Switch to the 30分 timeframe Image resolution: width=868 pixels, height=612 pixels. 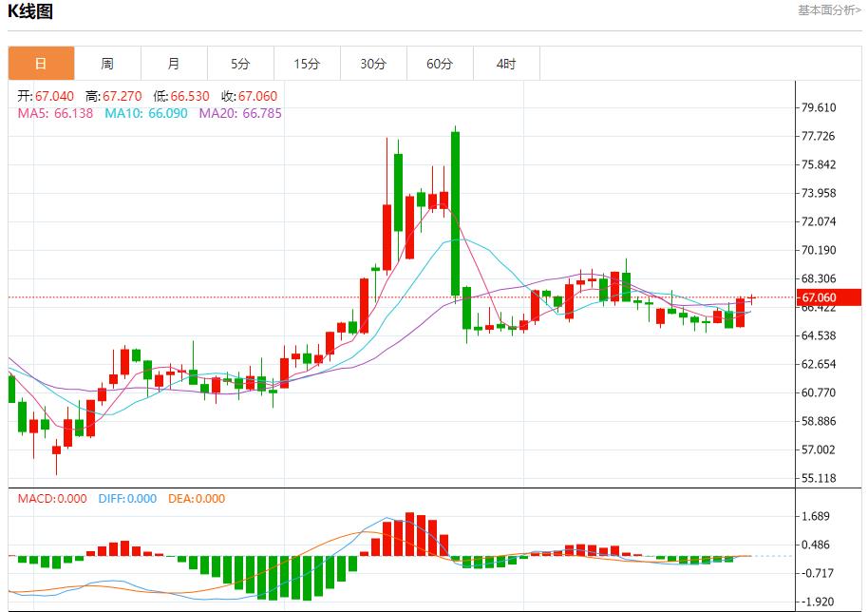click(x=373, y=64)
